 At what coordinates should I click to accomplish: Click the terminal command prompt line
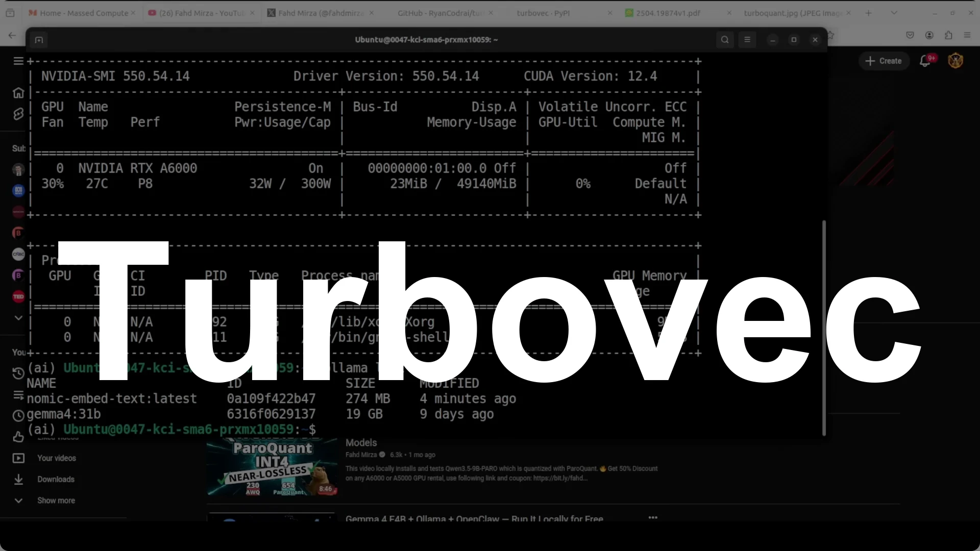coord(171,430)
